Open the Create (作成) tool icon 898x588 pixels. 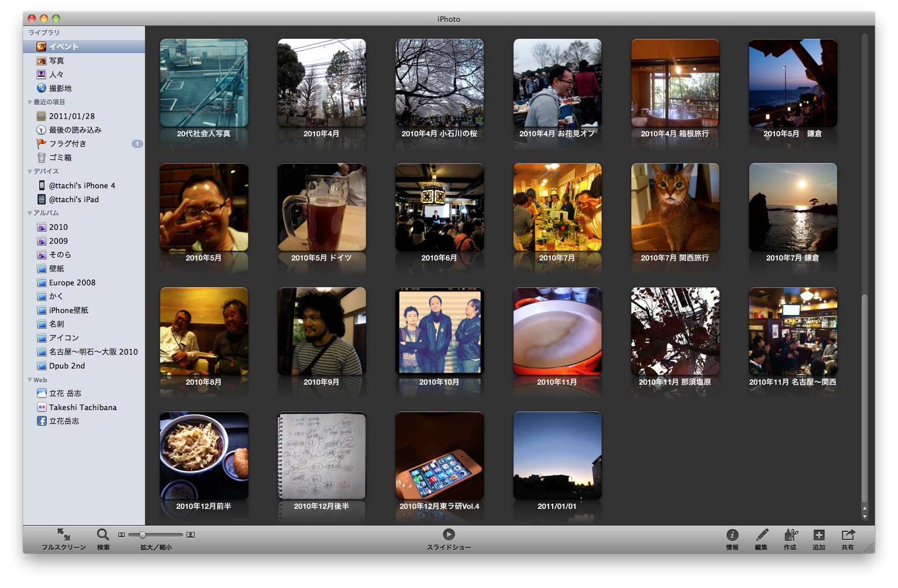point(791,535)
